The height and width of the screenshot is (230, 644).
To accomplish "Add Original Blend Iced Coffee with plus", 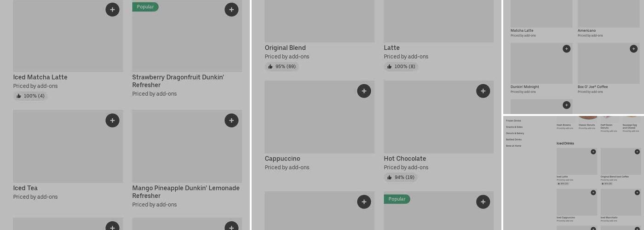I will click(637, 152).
